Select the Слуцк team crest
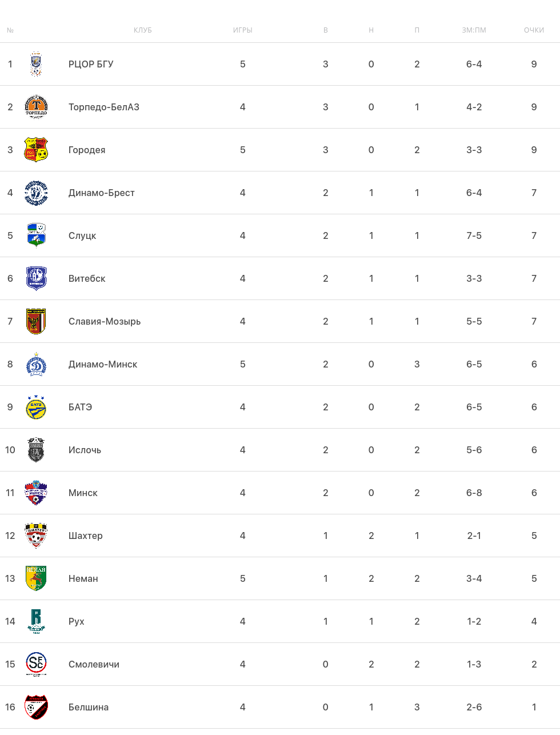The image size is (560, 735). click(x=36, y=235)
